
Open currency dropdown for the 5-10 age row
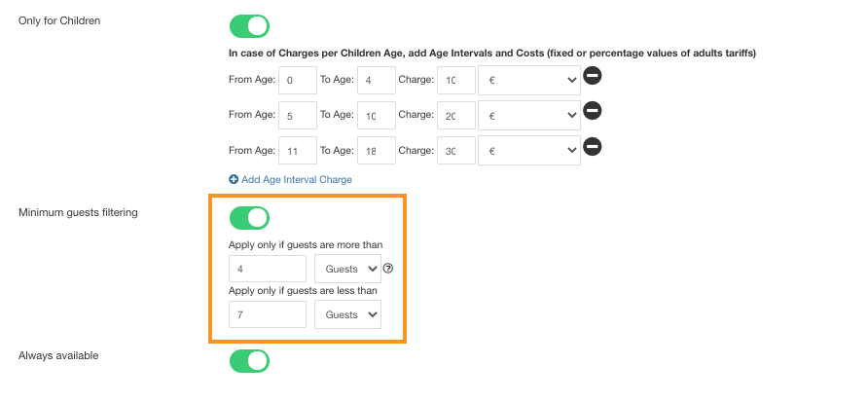(x=529, y=116)
